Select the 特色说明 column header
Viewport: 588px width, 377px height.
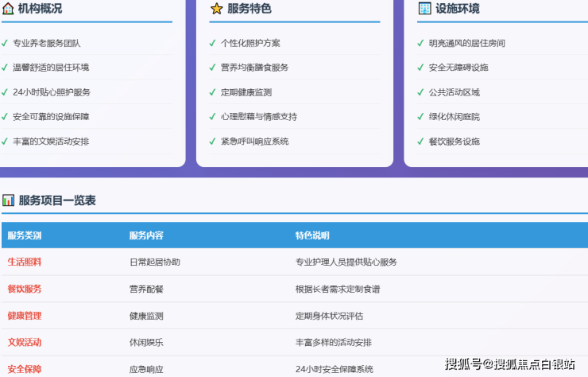click(312, 236)
